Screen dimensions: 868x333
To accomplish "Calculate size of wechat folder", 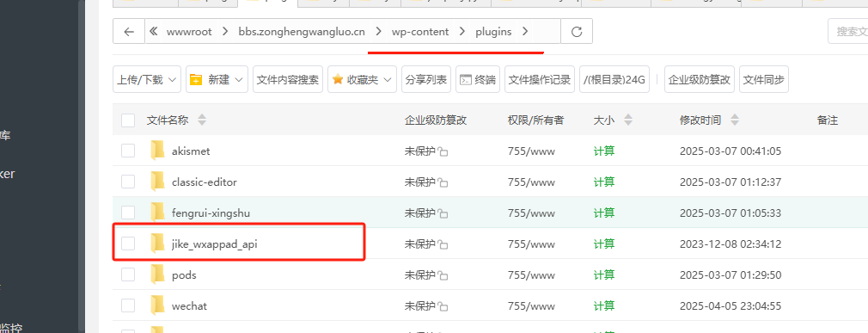I will tap(604, 305).
